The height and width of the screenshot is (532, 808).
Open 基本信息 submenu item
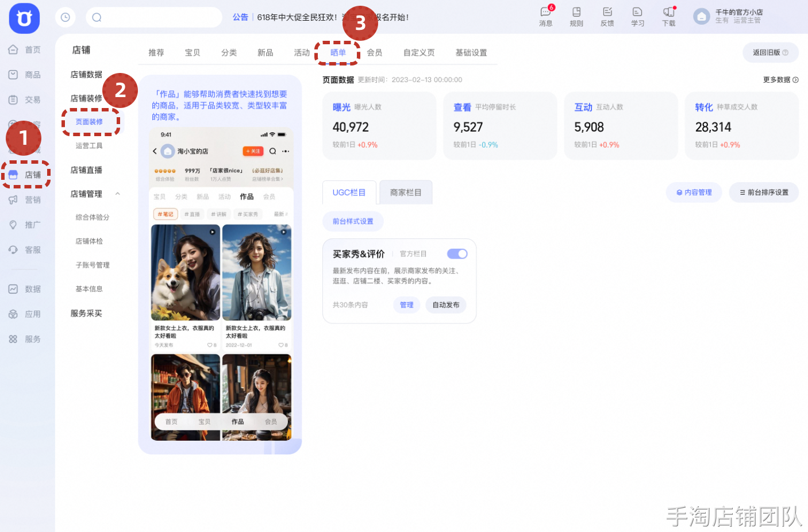[89, 289]
